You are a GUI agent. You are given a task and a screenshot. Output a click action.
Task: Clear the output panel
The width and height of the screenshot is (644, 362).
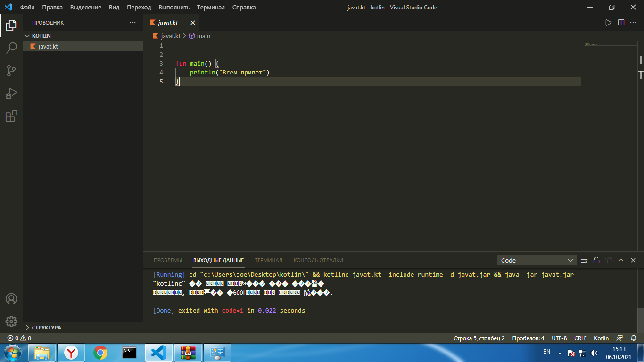click(584, 260)
